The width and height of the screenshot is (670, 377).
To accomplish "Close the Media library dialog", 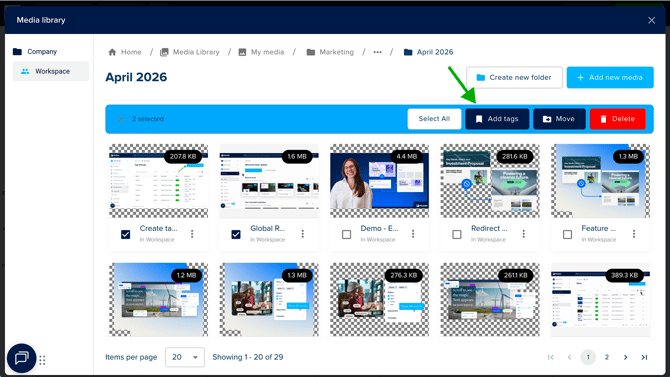I will point(652,20).
